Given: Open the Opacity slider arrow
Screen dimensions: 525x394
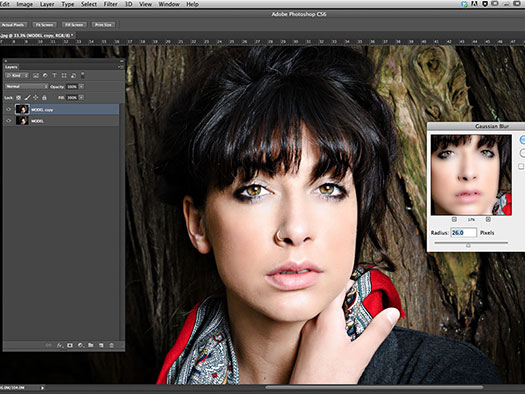Looking at the screenshot, I should pos(81,86).
